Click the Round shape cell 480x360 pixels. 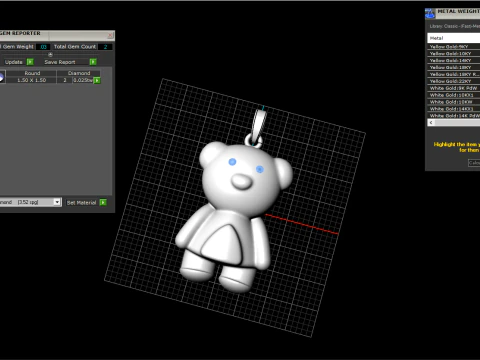click(32, 73)
